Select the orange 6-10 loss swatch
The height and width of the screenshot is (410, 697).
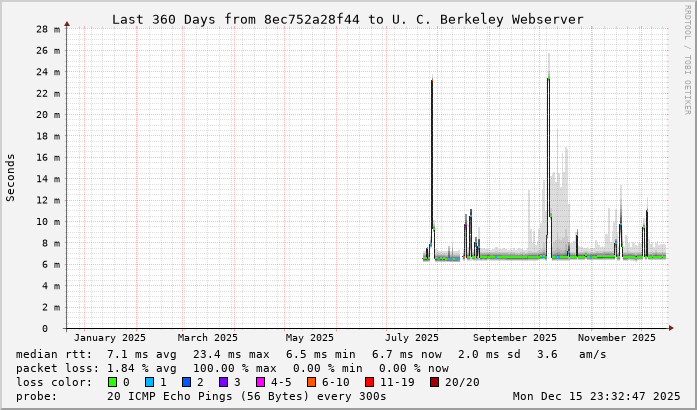click(x=309, y=382)
